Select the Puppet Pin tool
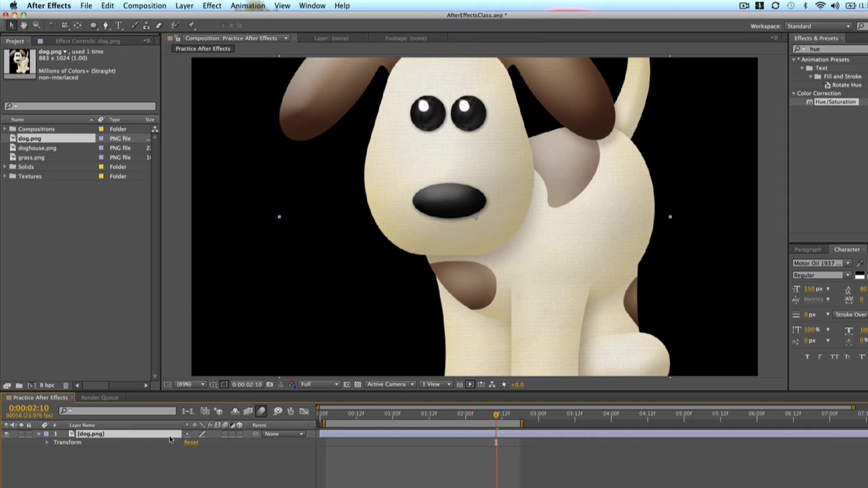This screenshot has width=868, height=488. [x=192, y=26]
